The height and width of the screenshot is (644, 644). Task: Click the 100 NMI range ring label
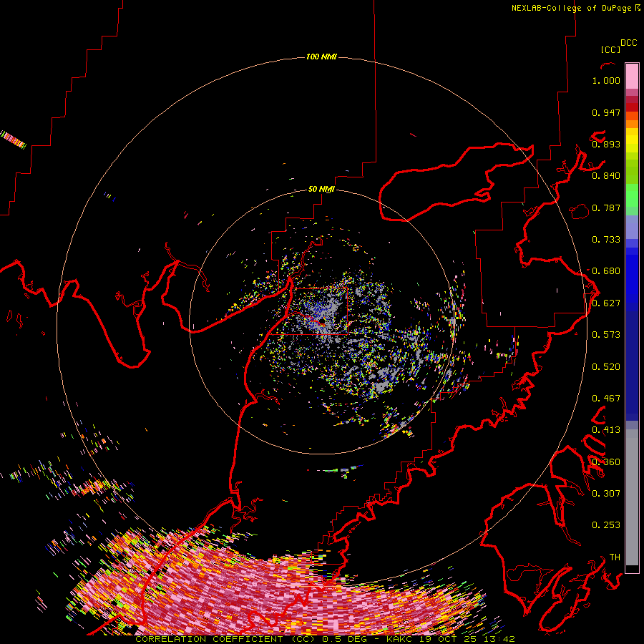click(321, 57)
